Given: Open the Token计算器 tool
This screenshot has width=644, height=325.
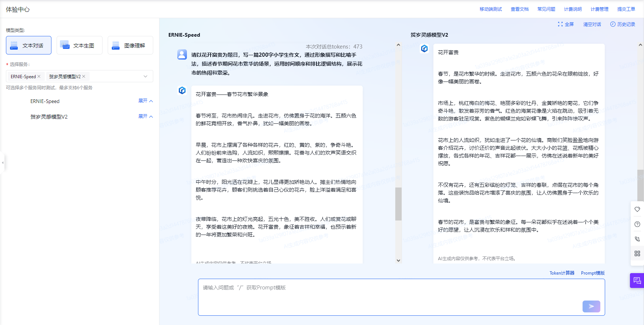Looking at the screenshot, I should point(562,273).
